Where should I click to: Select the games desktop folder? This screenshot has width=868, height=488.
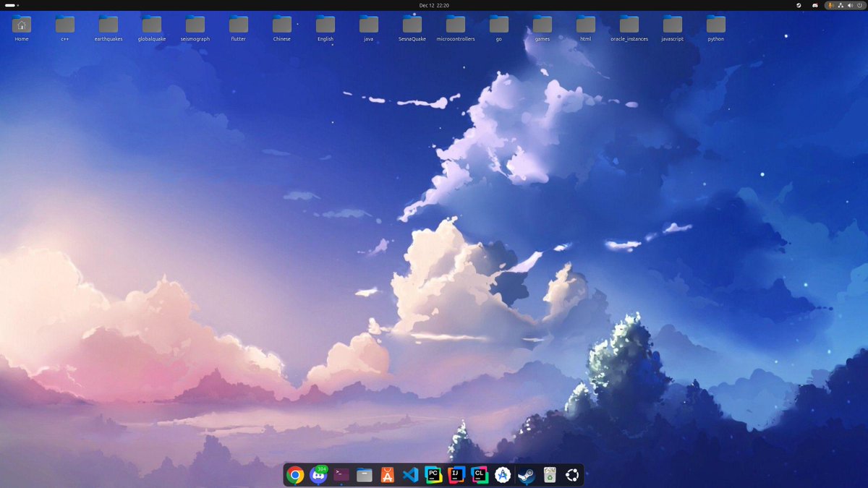542,27
